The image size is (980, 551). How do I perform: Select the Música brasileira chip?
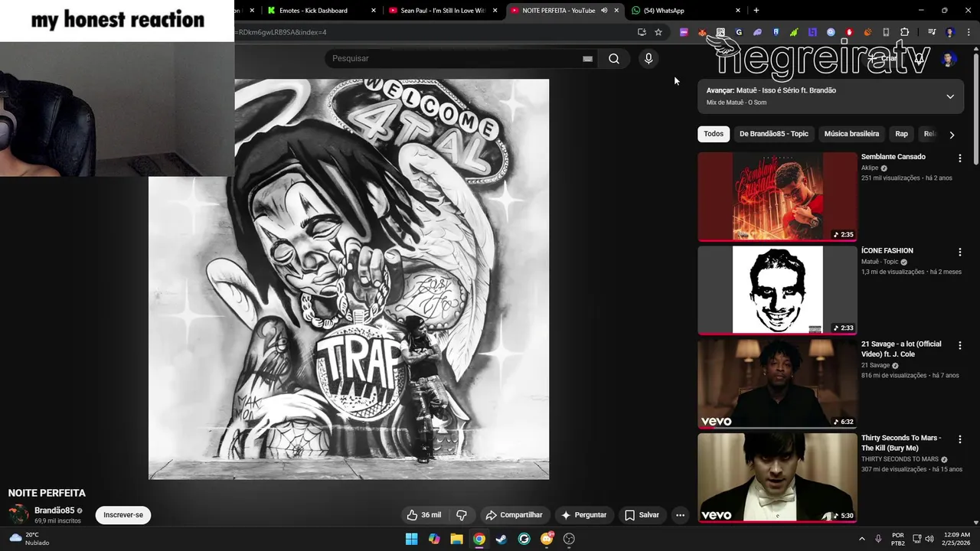pos(851,134)
